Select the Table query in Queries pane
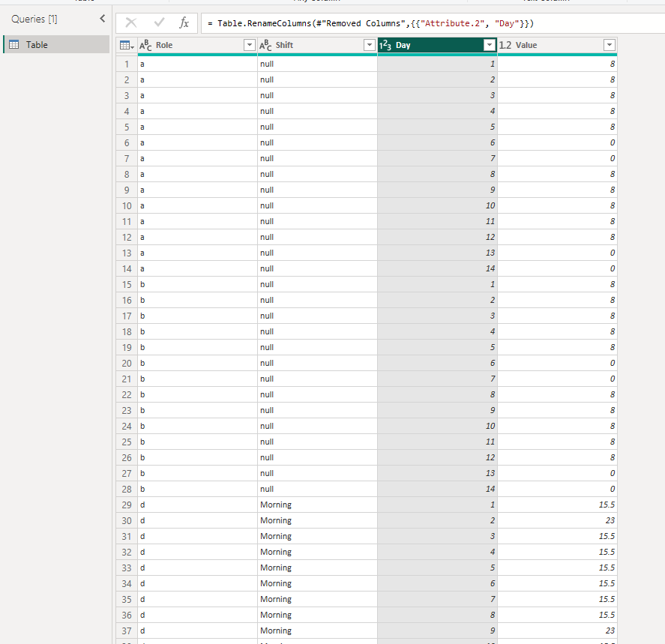Image resolution: width=665 pixels, height=644 pixels. coord(56,44)
